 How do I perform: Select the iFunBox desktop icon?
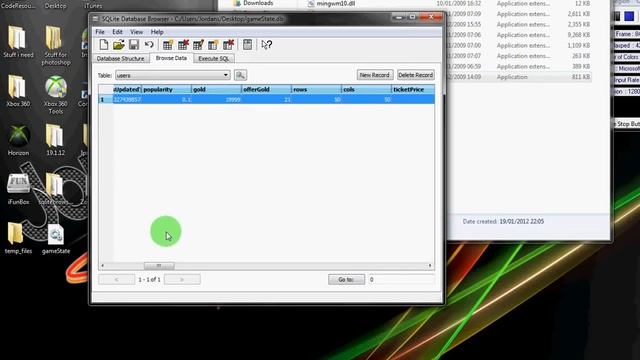coord(18,189)
